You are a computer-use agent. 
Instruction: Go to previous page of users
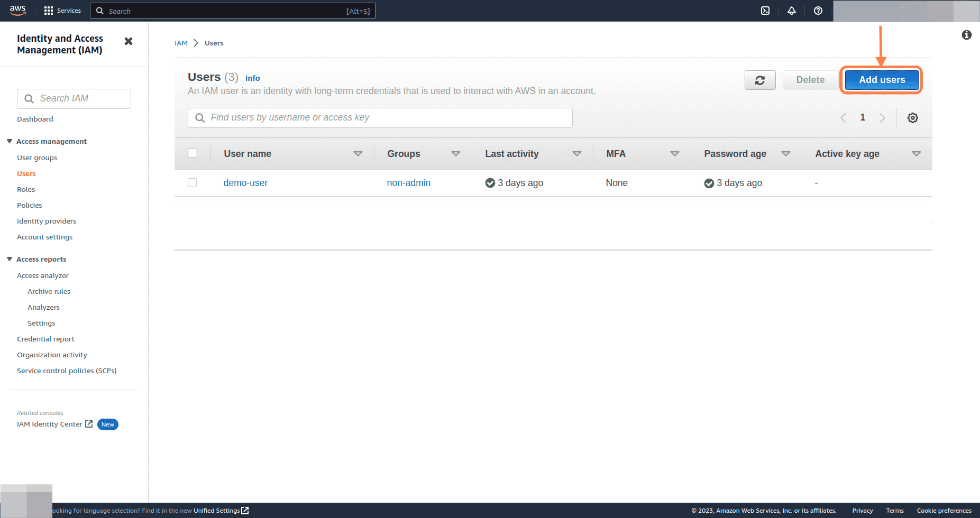844,118
